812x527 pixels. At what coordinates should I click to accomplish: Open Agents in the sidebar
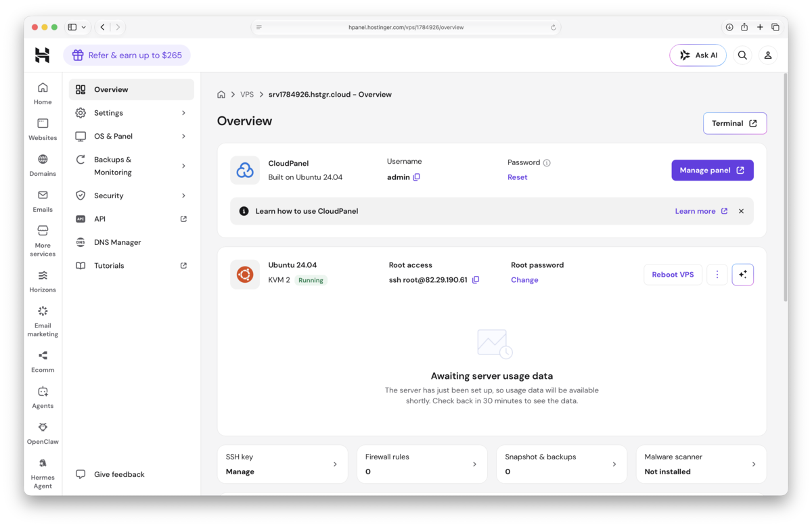(43, 397)
